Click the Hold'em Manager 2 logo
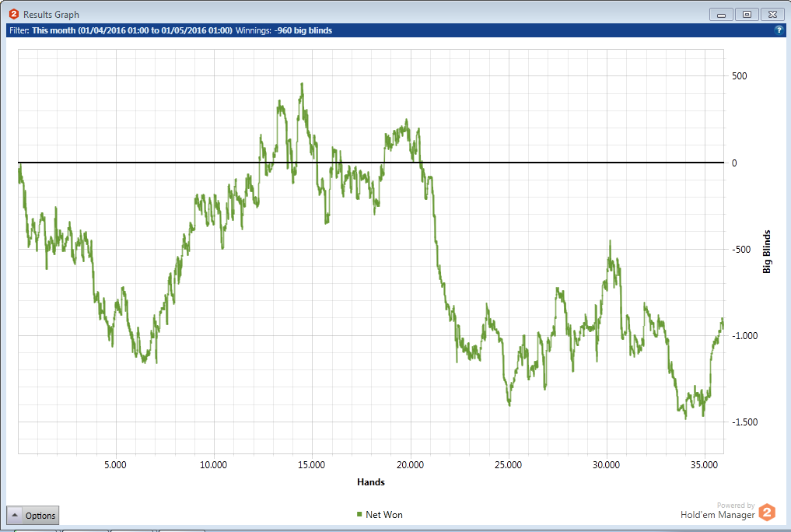This screenshot has width=791, height=532. (x=767, y=513)
